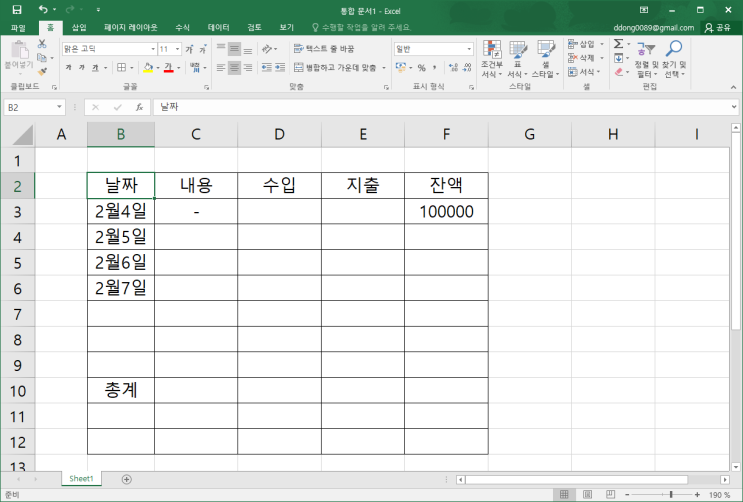Collapse the ribbon with the chevron
Viewport: 743px width, 502px height.
[734, 87]
